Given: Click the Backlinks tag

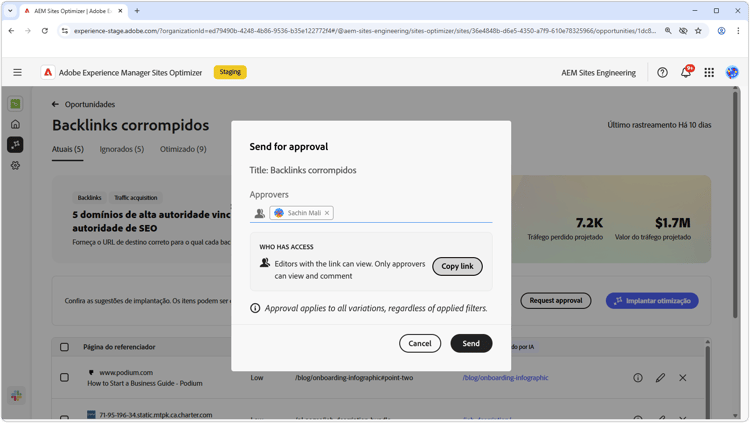Looking at the screenshot, I should click(x=89, y=198).
